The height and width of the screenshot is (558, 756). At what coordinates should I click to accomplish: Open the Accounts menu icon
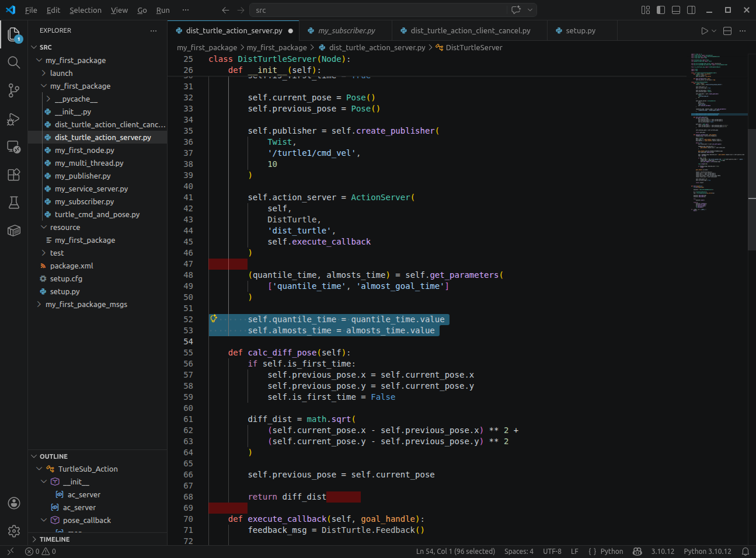coord(14,503)
